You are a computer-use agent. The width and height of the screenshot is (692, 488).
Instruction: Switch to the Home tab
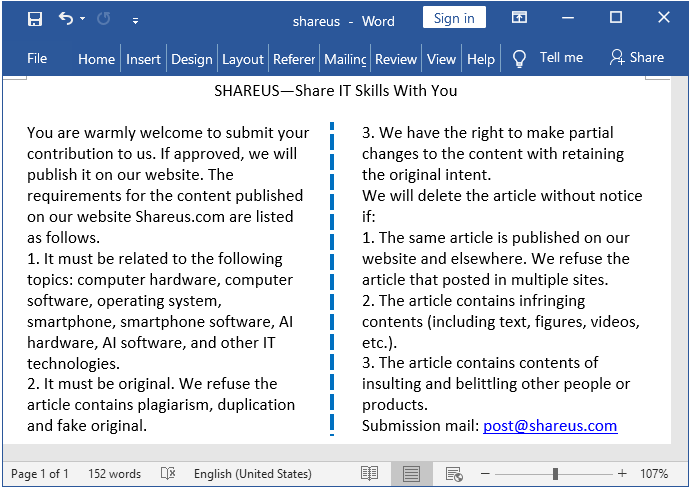click(x=96, y=59)
